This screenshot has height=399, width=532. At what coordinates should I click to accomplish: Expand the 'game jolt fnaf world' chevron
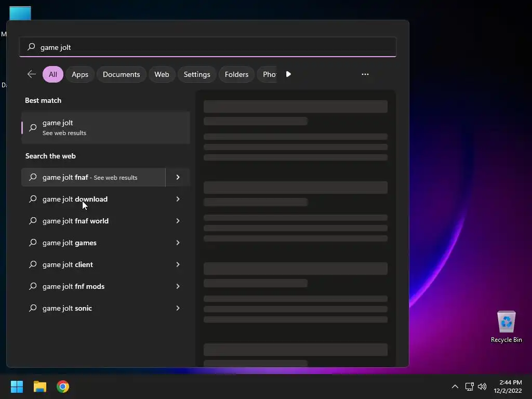point(178,221)
